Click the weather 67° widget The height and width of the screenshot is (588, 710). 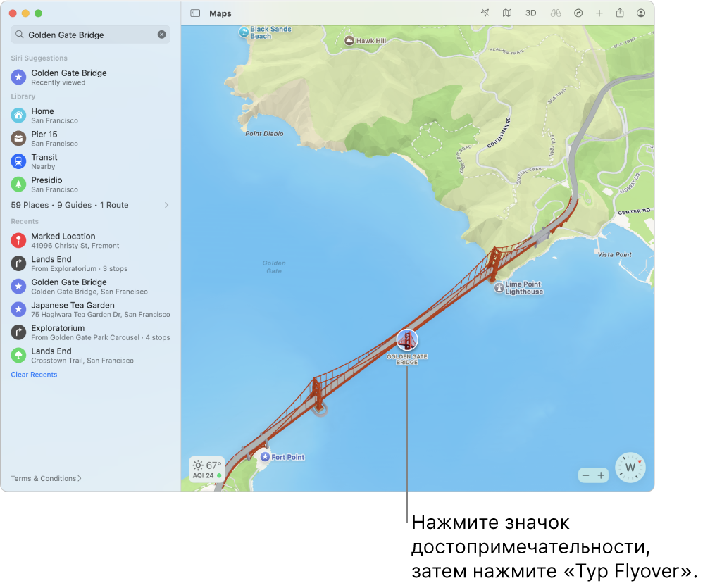[207, 470]
